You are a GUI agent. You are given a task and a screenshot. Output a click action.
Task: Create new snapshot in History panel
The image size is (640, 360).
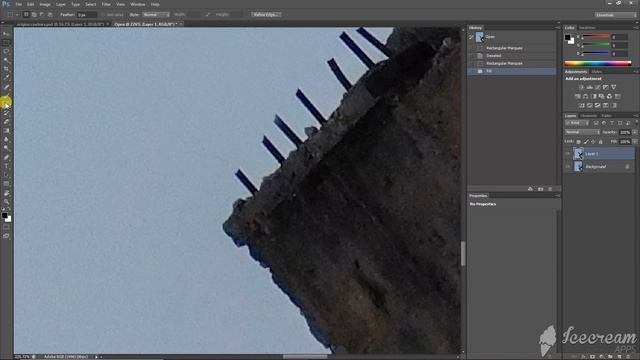coord(540,189)
